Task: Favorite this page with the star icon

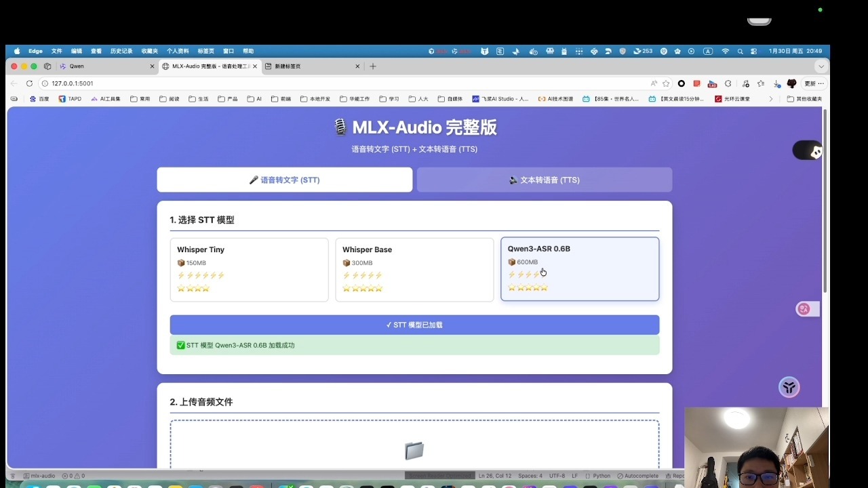Action: (666, 83)
